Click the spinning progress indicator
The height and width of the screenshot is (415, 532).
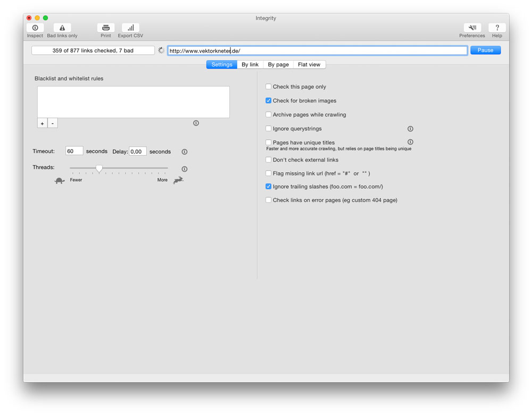pos(162,50)
